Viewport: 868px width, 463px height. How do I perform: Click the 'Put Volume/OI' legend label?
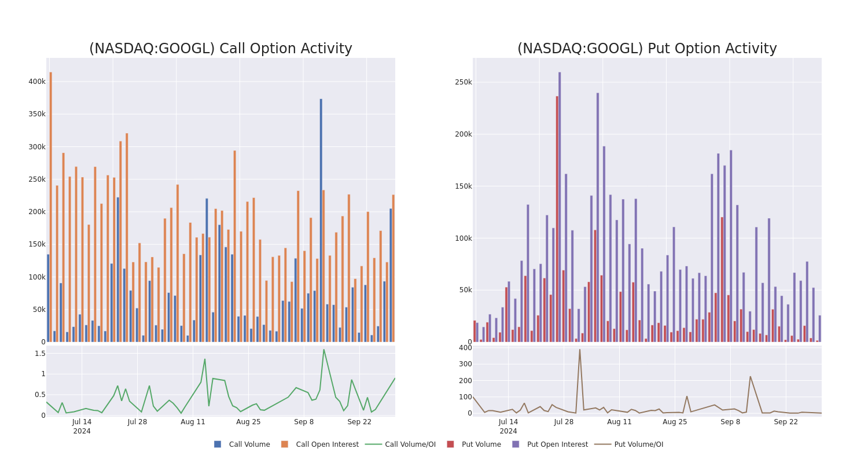(639, 444)
